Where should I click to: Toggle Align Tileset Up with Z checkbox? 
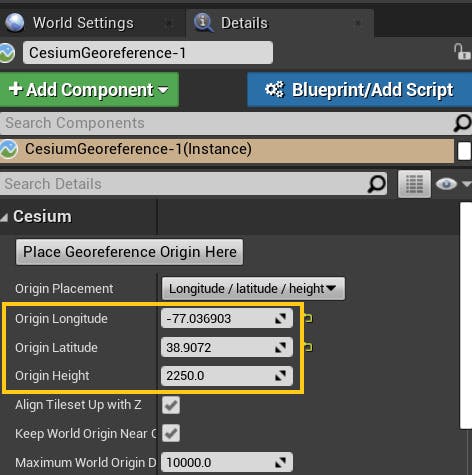tap(171, 405)
